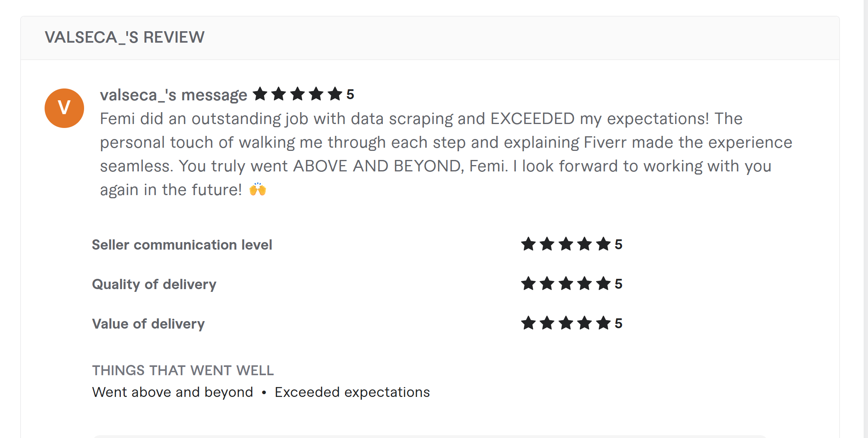Click first star of Quality of delivery
This screenshot has width=868, height=438.
pos(528,284)
